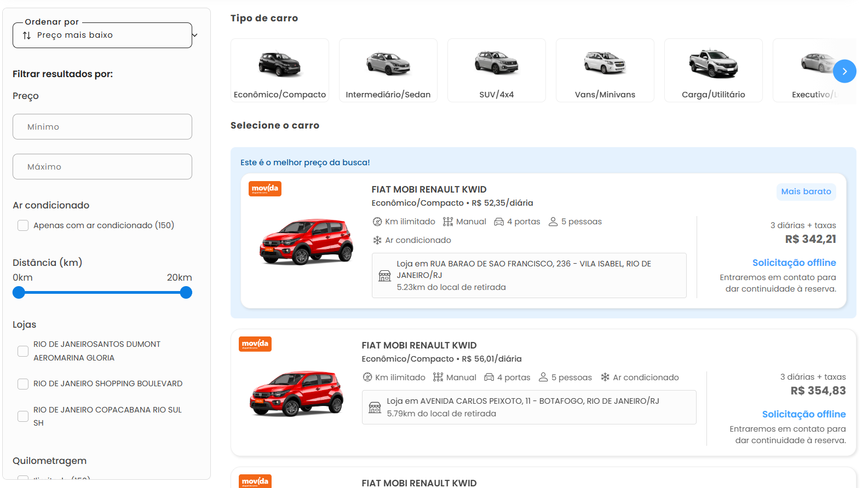Click Movida logo on the R$ 354,83 offer

point(255,344)
